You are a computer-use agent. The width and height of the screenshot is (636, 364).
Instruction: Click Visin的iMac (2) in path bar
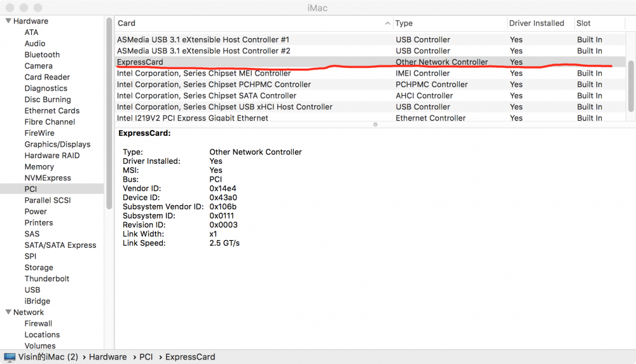[x=48, y=357]
